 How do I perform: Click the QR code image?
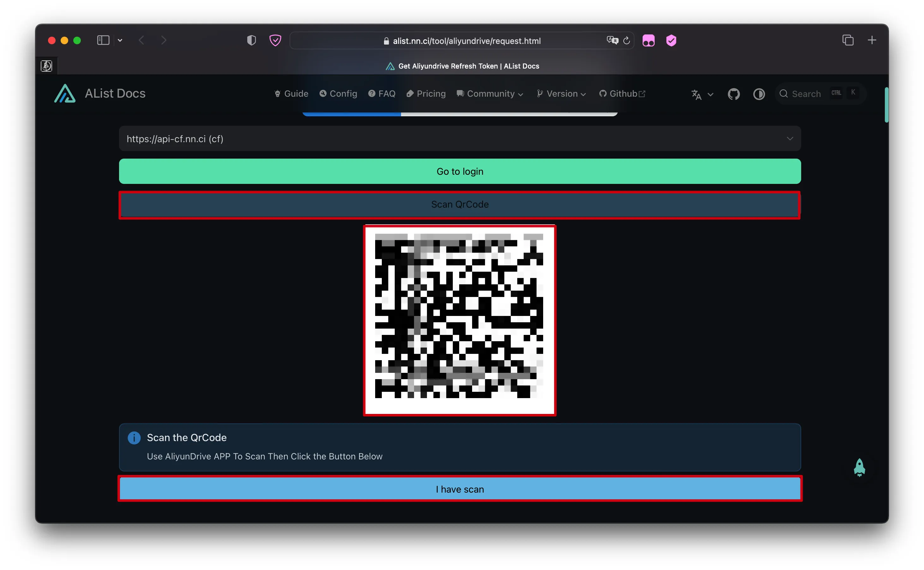coord(459,320)
